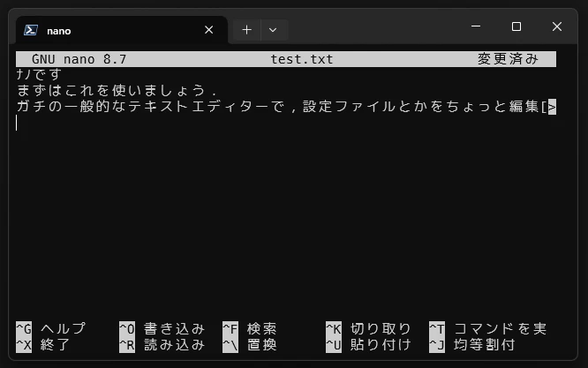
Task: Close the terminal window
Action: click(x=557, y=26)
